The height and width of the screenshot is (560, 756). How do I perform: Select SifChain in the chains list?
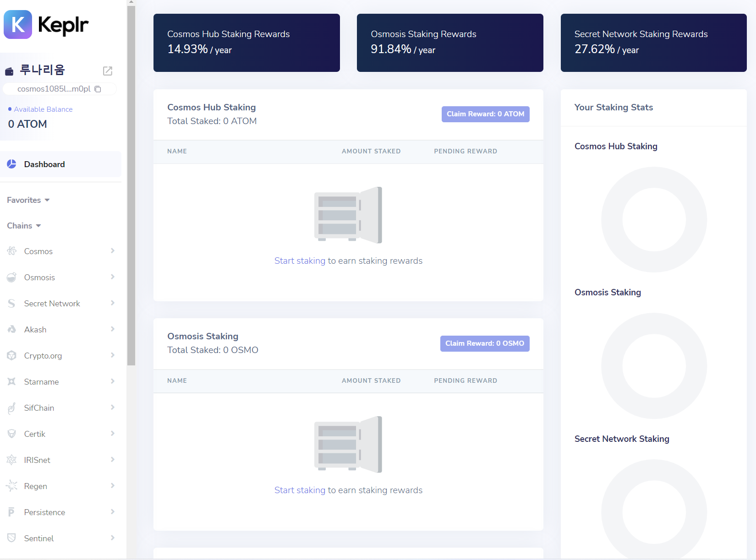point(60,408)
